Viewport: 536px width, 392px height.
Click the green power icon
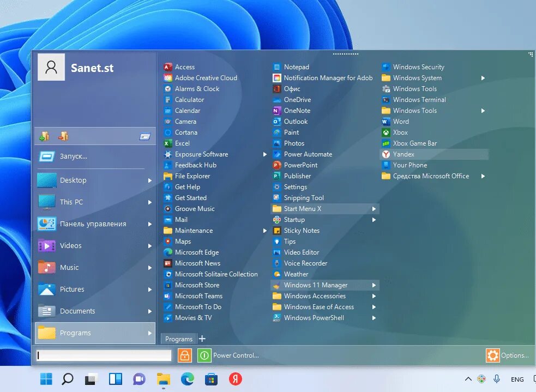[204, 355]
